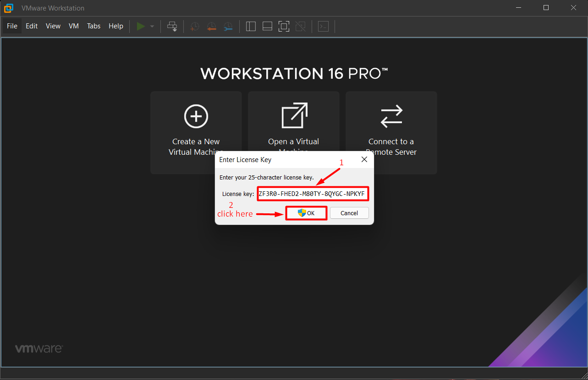Click the Unity mode toolbar icon

[x=300, y=27]
